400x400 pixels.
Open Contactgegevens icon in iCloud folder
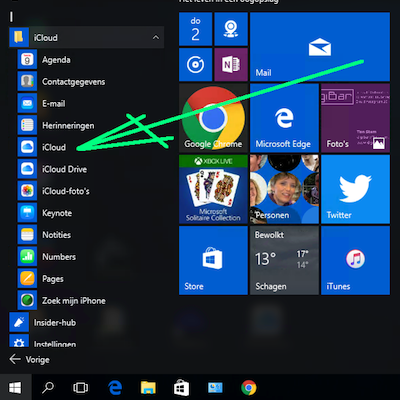point(27,81)
